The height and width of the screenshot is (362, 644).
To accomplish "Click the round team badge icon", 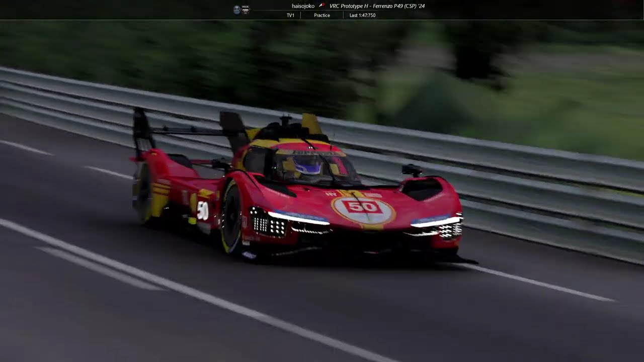I will point(237,10).
